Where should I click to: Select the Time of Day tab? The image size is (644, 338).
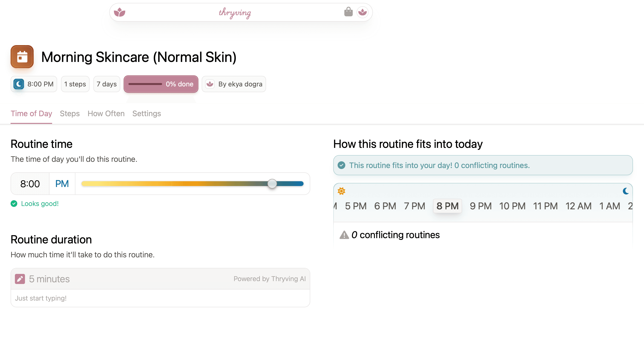tap(31, 113)
